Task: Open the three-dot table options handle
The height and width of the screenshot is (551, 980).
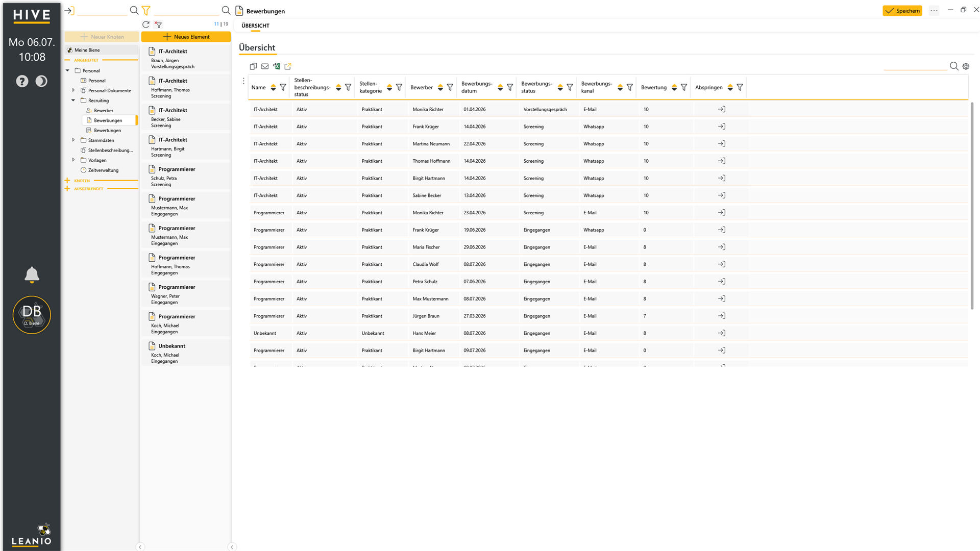Action: pyautogui.click(x=243, y=81)
